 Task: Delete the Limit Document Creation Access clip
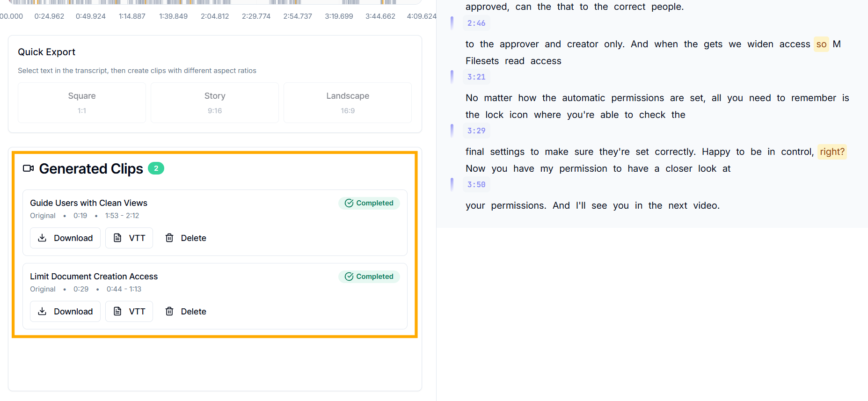tap(186, 312)
